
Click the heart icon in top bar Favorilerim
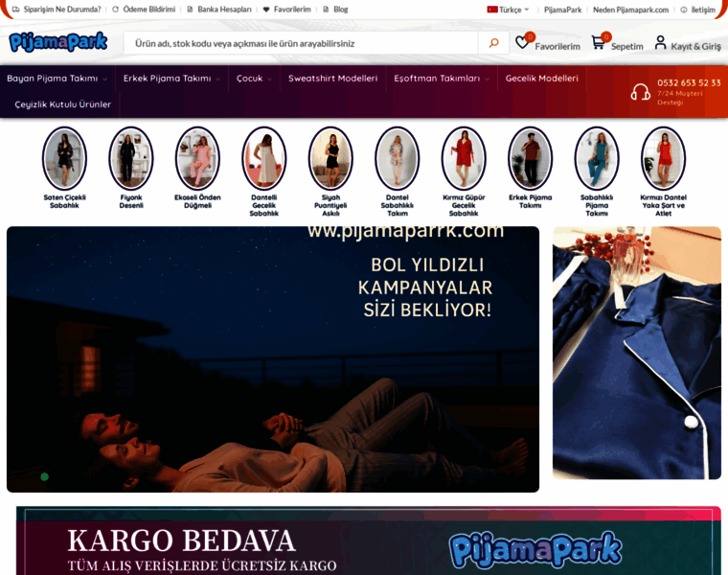click(x=266, y=10)
